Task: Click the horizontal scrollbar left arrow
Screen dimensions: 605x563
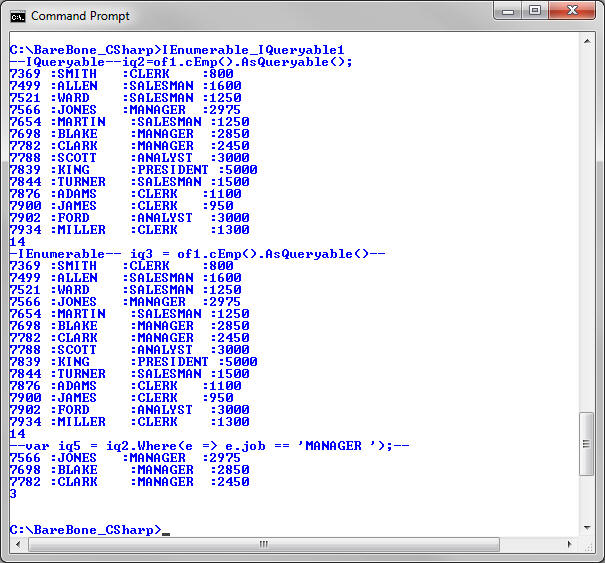Action: click(x=15, y=545)
